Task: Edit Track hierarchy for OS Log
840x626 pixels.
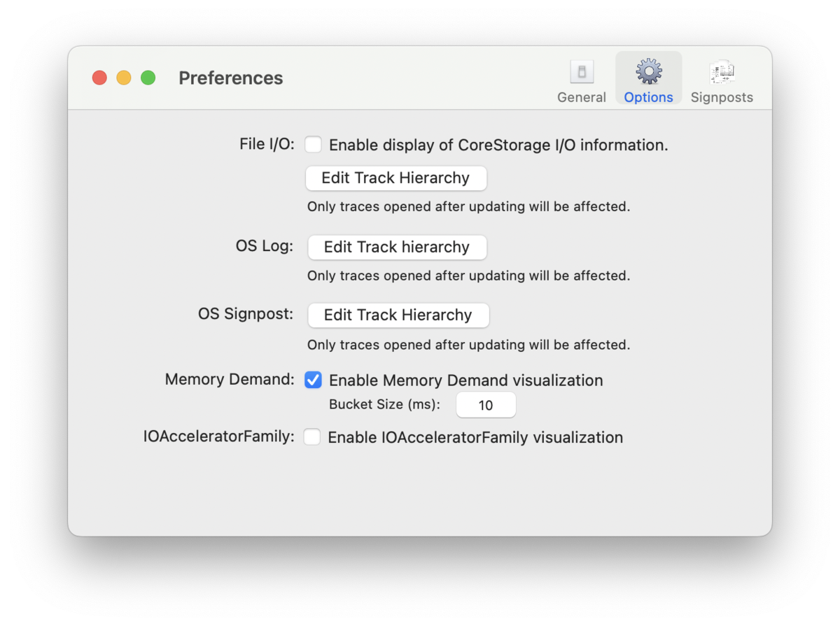Action: click(x=397, y=247)
